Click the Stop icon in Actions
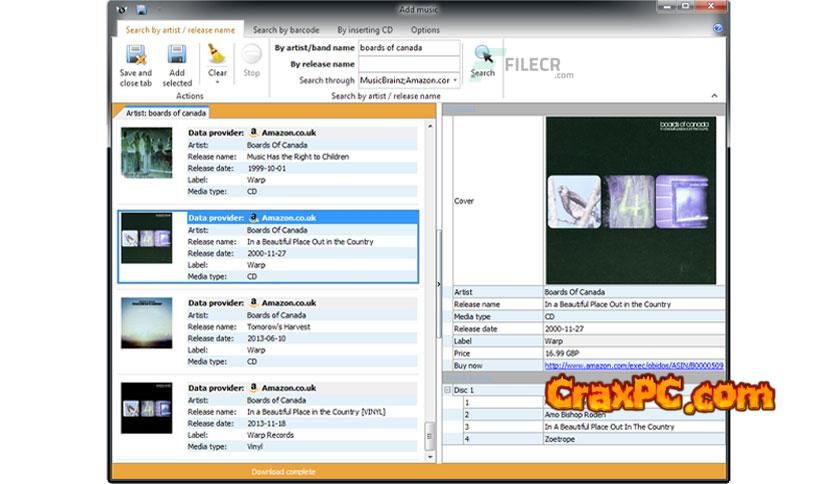 pos(251,55)
